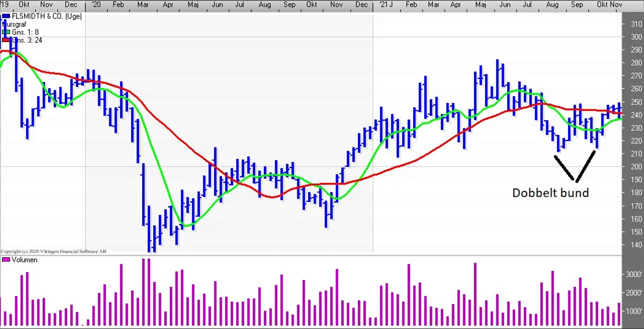Click the 3000' volume axis label
Viewport: 644px width, 329px height.
click(634, 274)
